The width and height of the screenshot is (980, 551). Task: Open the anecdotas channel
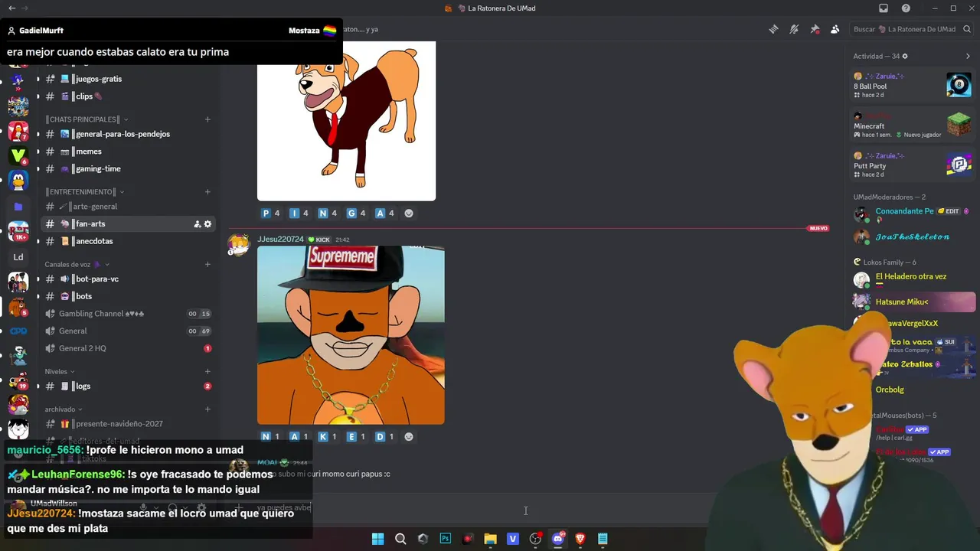tap(129, 241)
